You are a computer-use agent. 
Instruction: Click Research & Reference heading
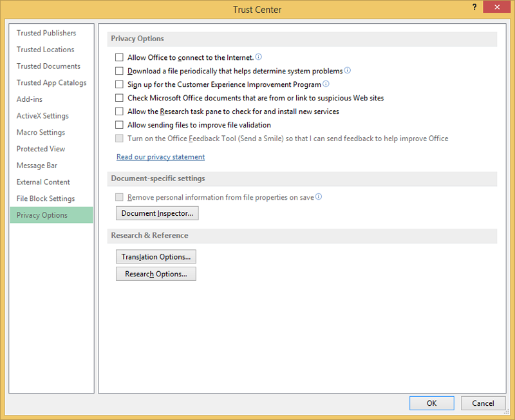(x=149, y=236)
